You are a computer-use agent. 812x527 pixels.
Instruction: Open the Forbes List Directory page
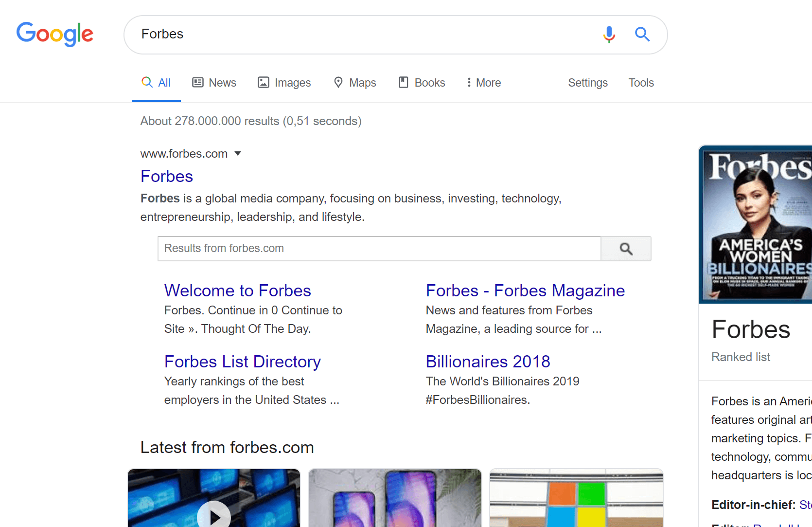click(242, 361)
